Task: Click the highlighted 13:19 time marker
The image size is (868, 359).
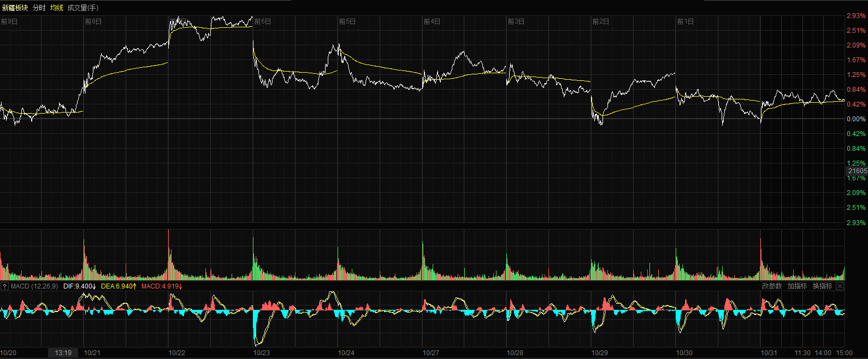Action: [x=63, y=353]
